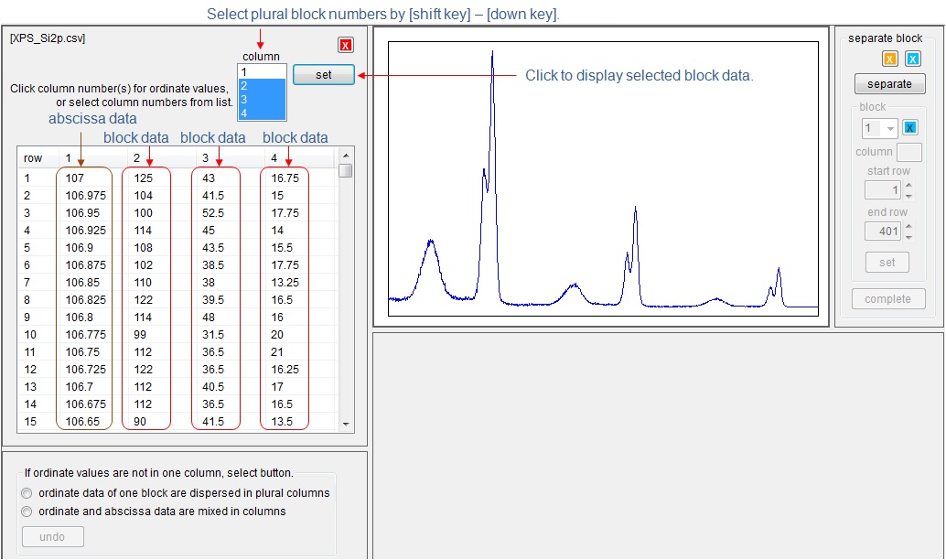This screenshot has height=560, width=946.
Task: Select column 3 in the column list
Action: [x=261, y=99]
